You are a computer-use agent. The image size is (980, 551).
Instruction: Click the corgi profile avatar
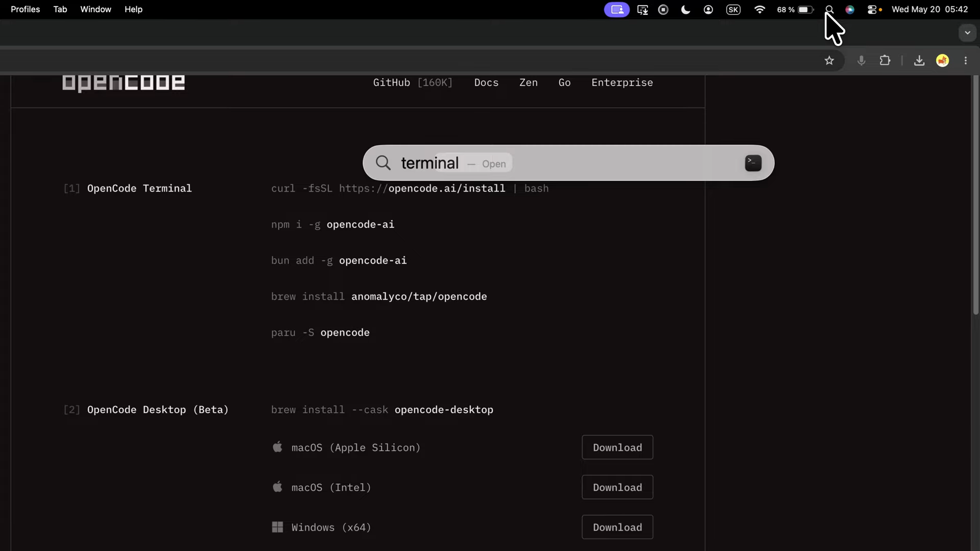942,61
